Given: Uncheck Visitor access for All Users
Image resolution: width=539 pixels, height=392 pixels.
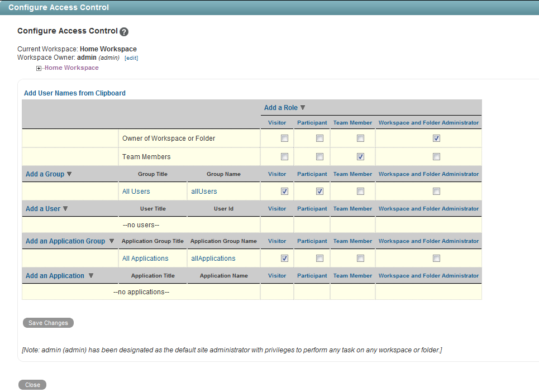Looking at the screenshot, I should tap(284, 191).
